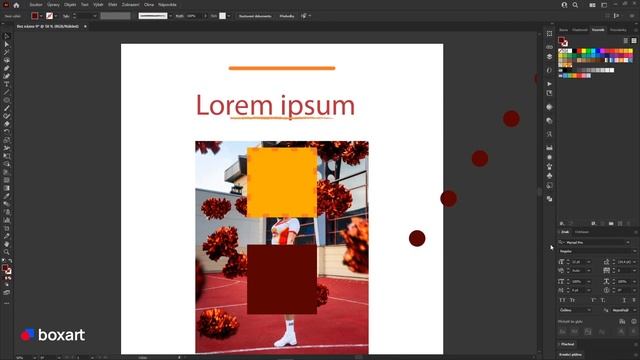Toggle Strikethrough in Character panel
The image size is (640, 360).
633,300
